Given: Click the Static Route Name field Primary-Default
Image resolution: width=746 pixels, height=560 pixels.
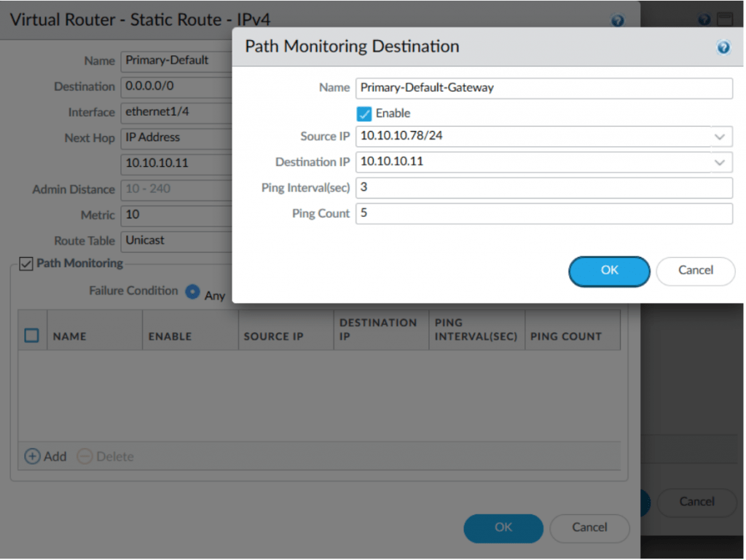Looking at the screenshot, I should 176,61.
